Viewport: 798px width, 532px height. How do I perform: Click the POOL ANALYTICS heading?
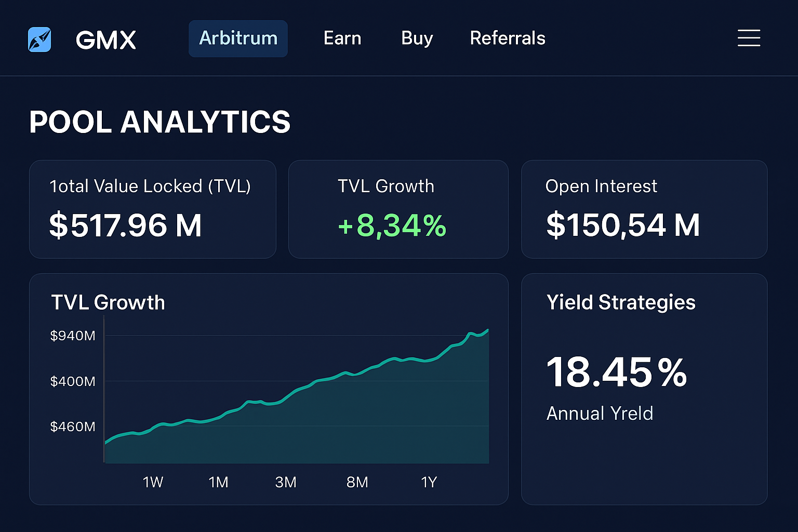click(x=160, y=122)
